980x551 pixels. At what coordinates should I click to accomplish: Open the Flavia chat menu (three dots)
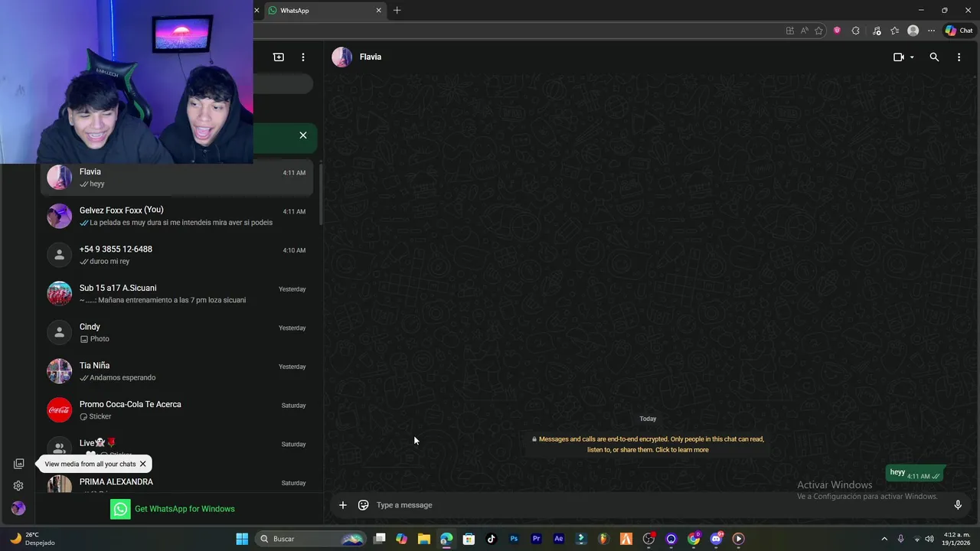(x=959, y=57)
